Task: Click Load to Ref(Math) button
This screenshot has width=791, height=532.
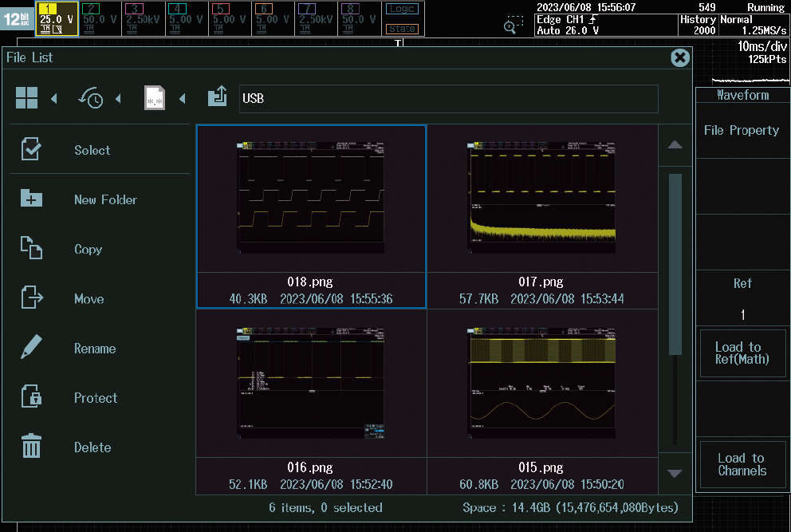Action: coord(742,353)
